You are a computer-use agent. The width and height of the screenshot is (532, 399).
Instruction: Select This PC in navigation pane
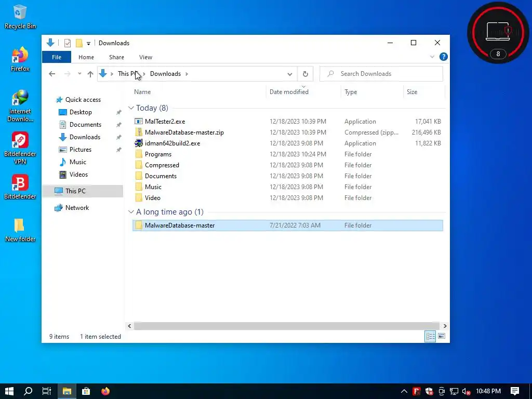point(83,191)
